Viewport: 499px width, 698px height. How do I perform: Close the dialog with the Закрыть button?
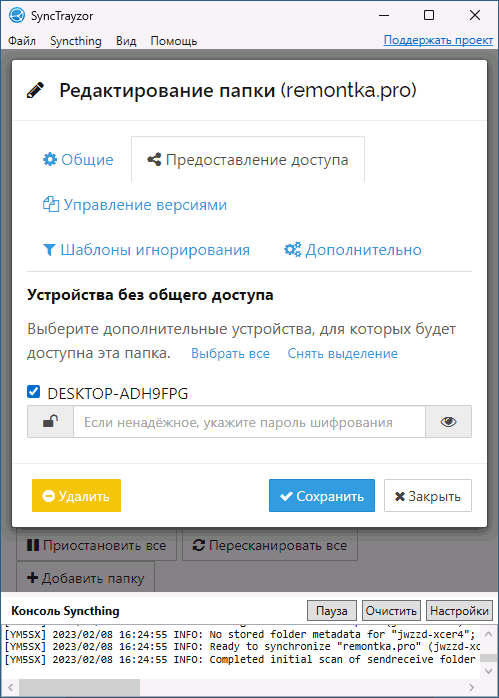(x=428, y=496)
